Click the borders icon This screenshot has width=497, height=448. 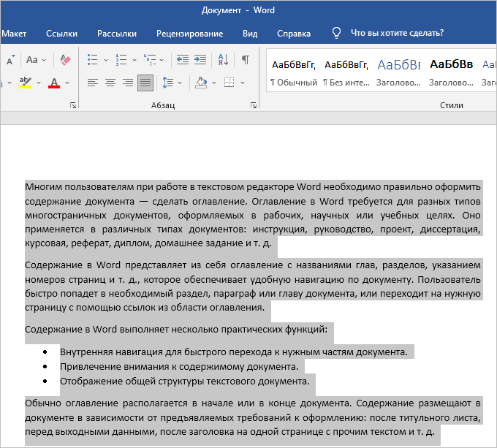pyautogui.click(x=229, y=83)
